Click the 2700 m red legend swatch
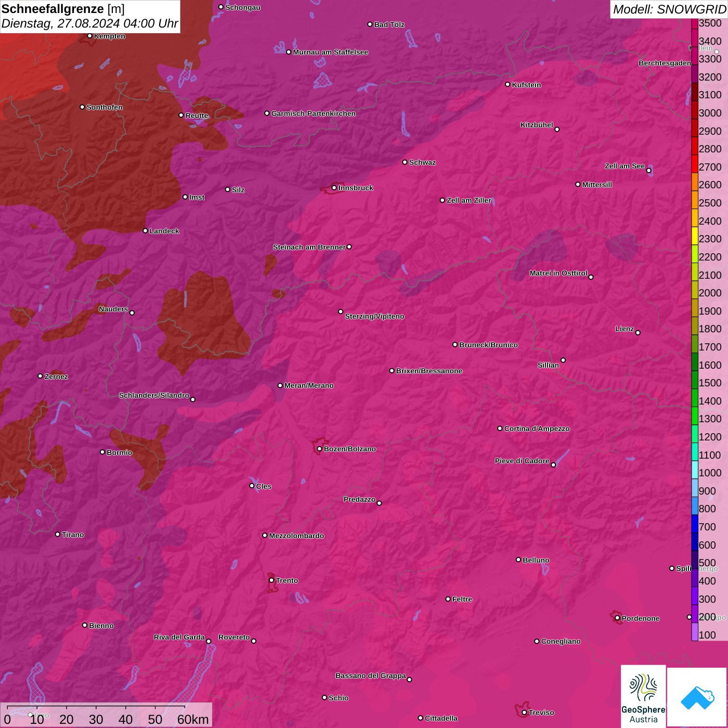This screenshot has width=728, height=728. (695, 164)
